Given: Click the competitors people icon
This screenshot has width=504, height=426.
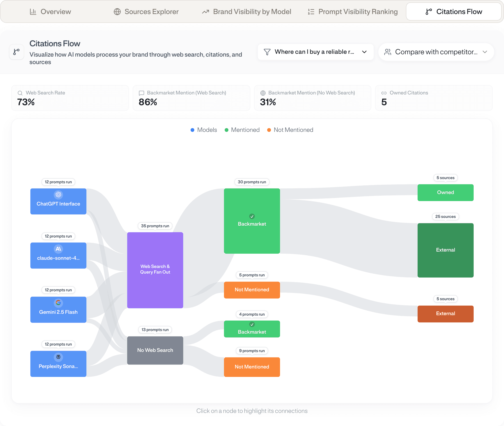Looking at the screenshot, I should coord(387,52).
